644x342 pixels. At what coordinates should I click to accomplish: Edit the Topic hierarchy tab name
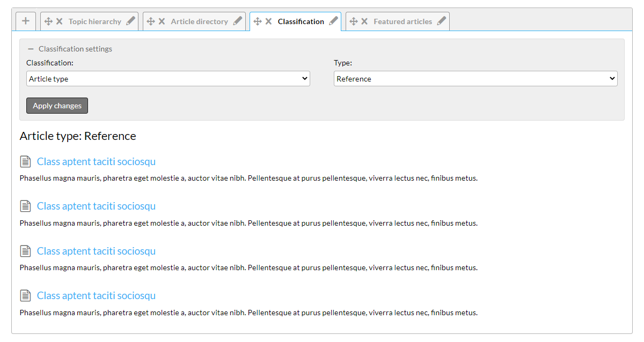coord(130,21)
